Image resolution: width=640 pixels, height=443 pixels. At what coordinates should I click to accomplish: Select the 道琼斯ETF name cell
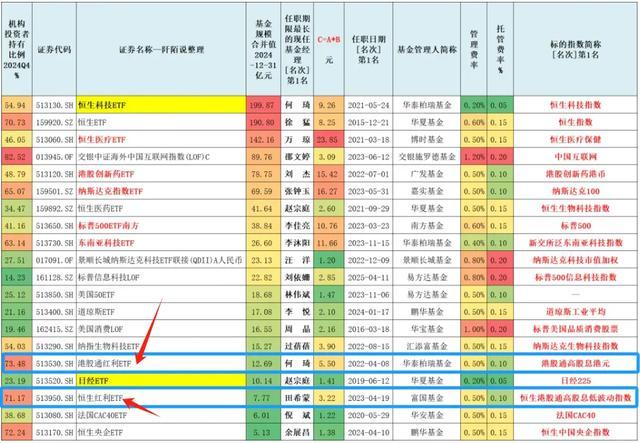(x=161, y=312)
